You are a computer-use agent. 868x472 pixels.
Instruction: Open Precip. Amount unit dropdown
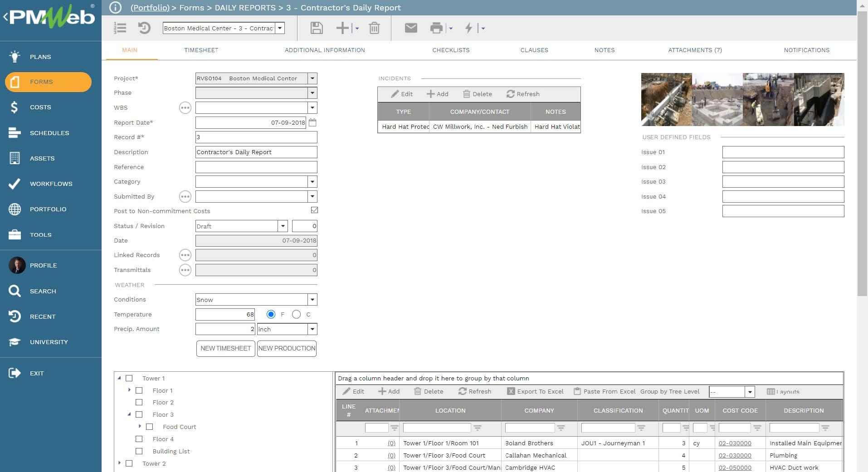312,329
